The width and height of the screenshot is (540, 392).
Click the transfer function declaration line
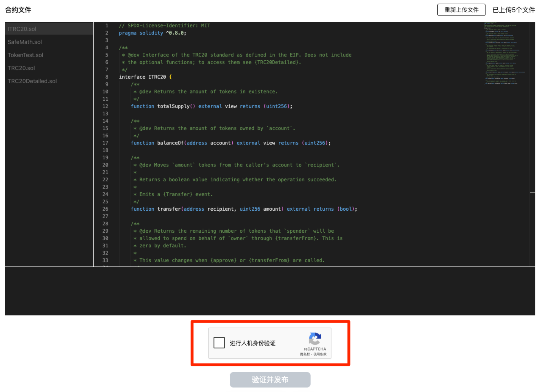[244, 209]
